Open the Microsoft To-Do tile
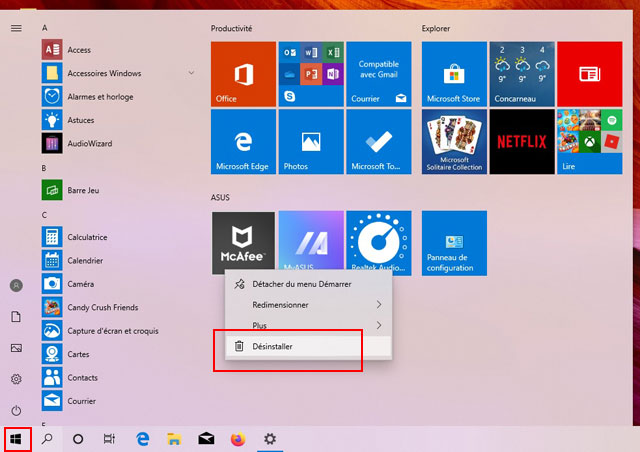The image size is (640, 452). 379,142
